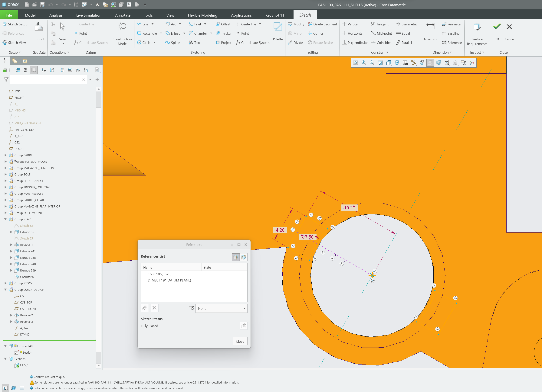
Task: Expand the Arc tool dropdown
Action: pos(180,24)
